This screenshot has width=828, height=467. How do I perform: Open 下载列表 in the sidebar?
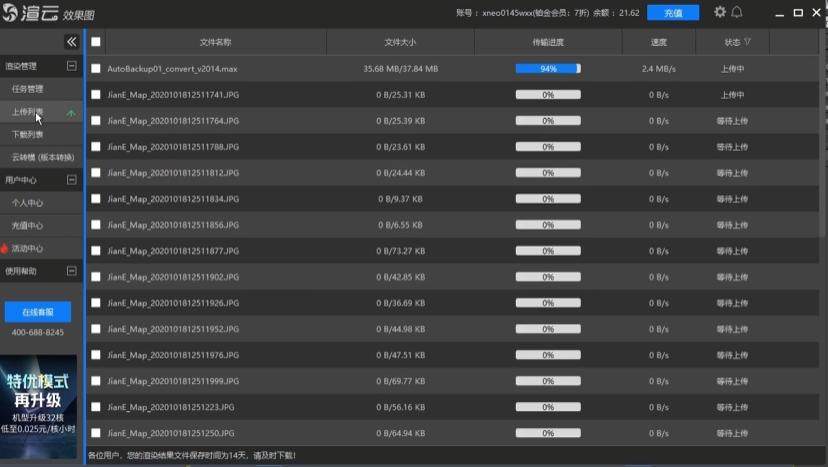pyautogui.click(x=28, y=134)
